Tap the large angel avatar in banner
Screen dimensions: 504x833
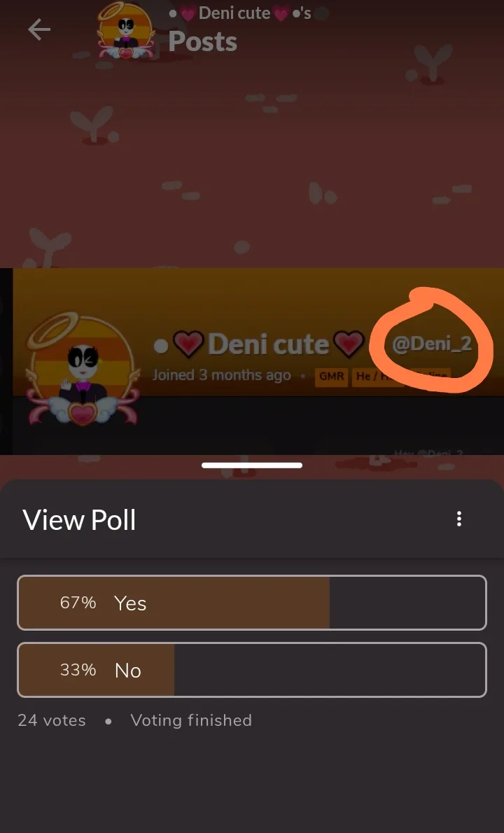click(x=83, y=369)
